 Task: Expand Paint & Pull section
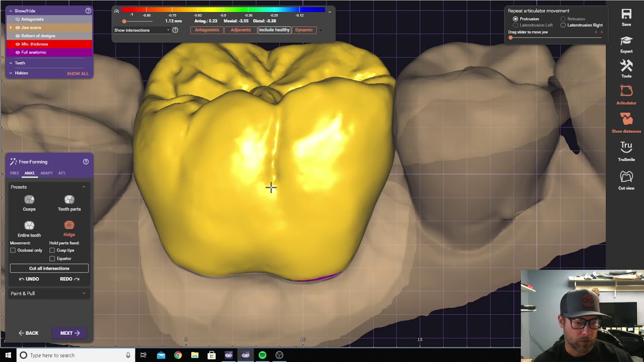(84, 294)
